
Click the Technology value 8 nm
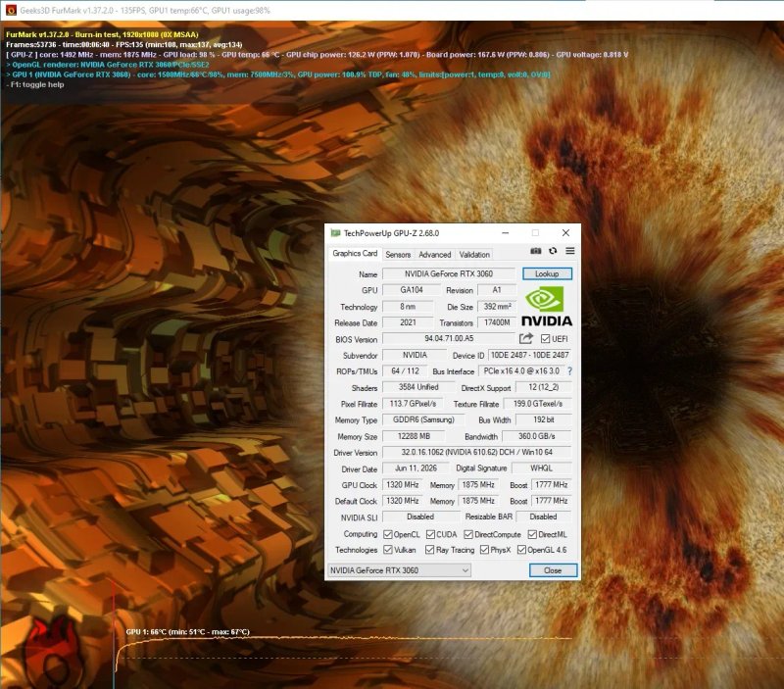(408, 306)
